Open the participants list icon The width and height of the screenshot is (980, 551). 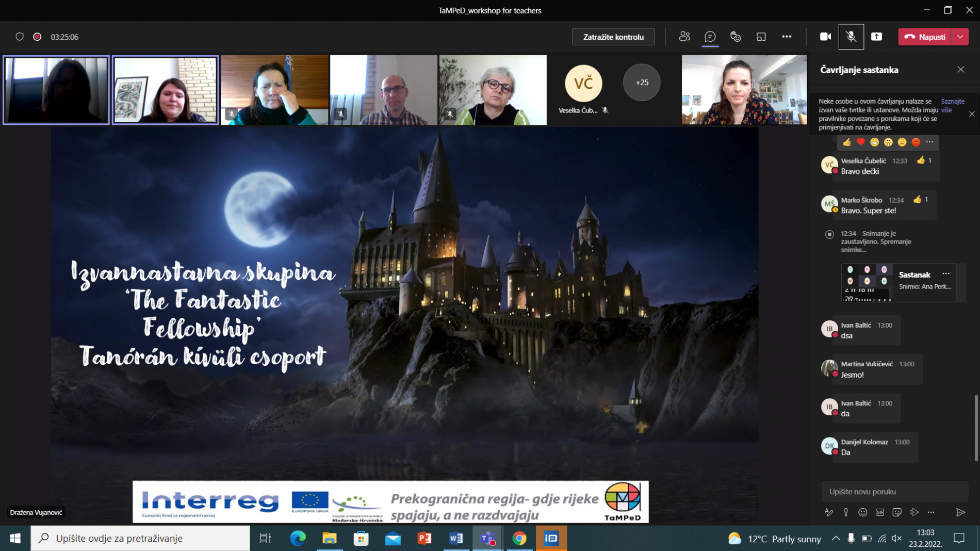click(684, 37)
